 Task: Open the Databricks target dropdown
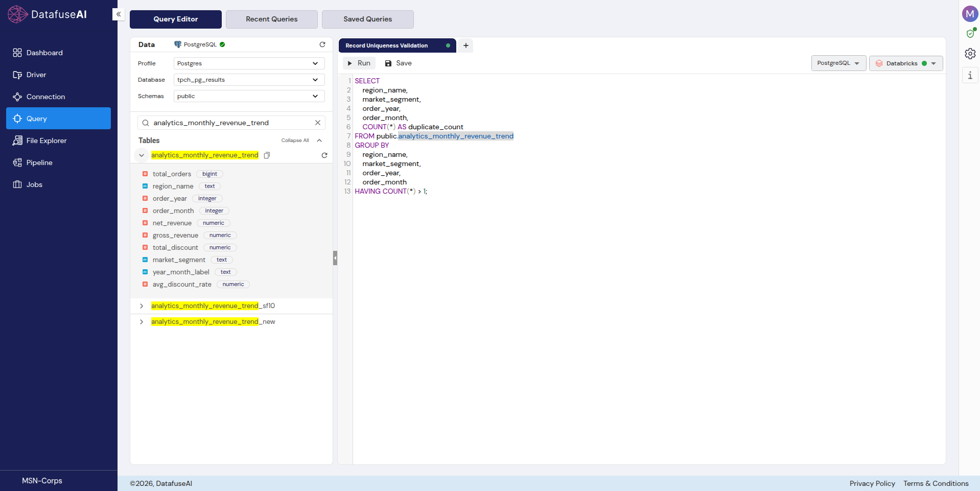click(906, 63)
